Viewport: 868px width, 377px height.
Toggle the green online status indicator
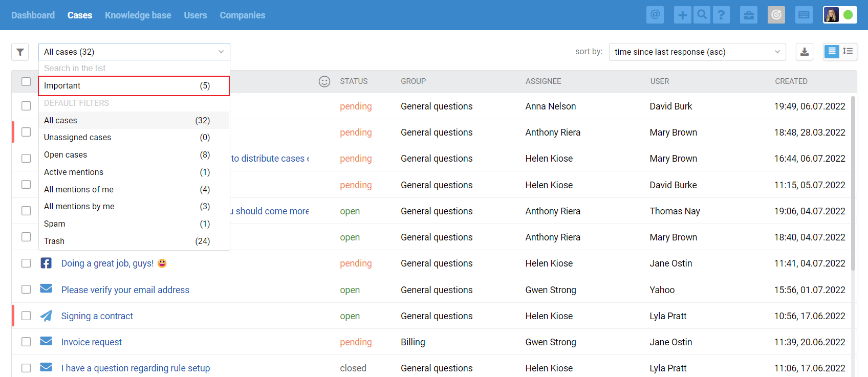click(x=848, y=15)
